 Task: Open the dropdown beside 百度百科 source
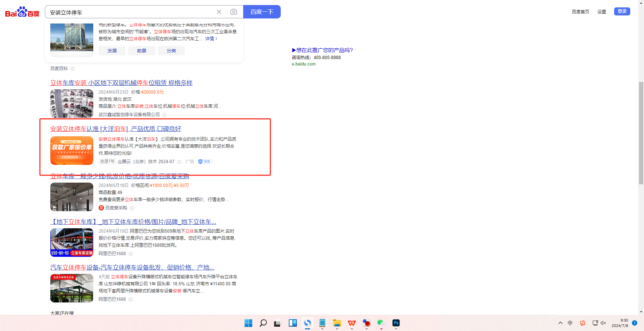click(72, 69)
